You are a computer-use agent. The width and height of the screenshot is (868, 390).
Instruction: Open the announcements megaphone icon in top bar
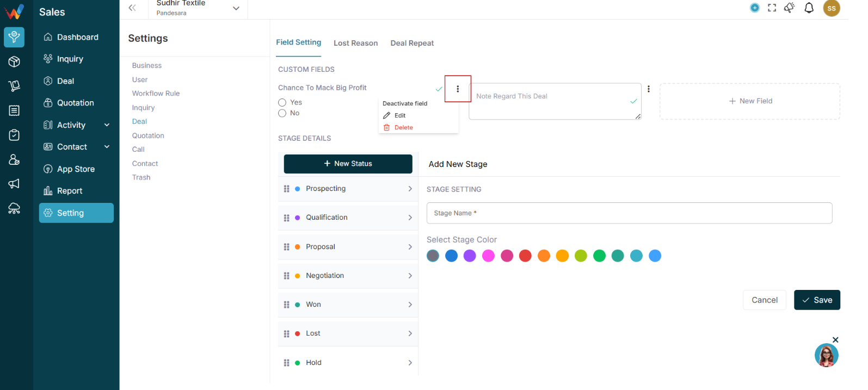tap(789, 8)
